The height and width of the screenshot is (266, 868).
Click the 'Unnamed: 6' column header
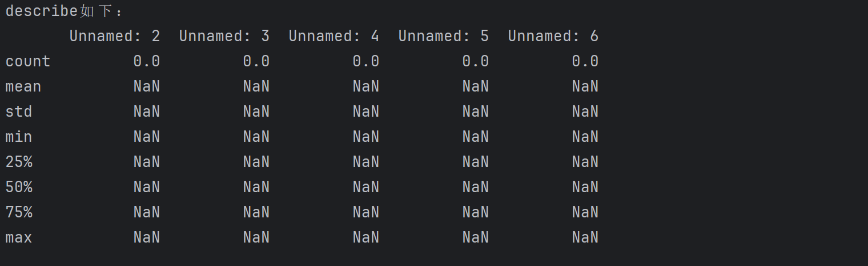tap(553, 36)
